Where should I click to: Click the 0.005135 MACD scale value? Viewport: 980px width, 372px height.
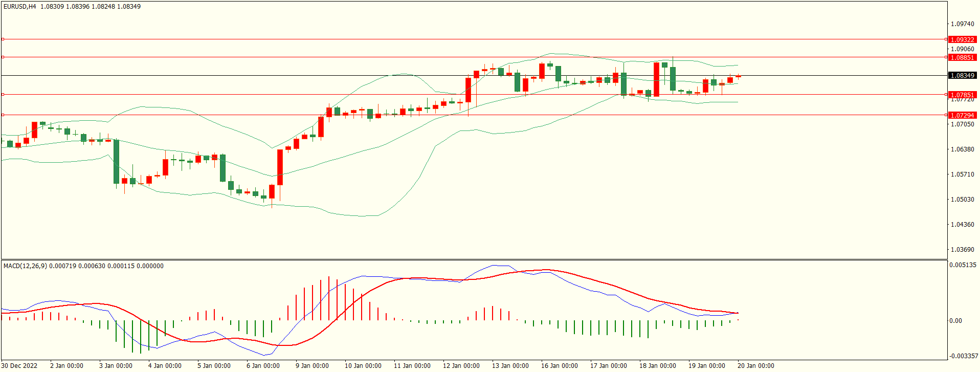click(x=963, y=265)
